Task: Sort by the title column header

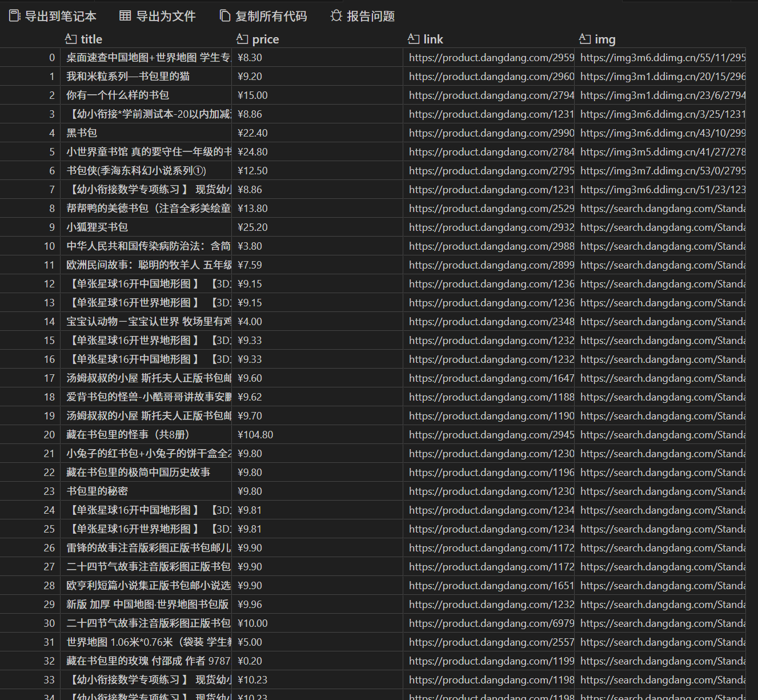Action: coord(91,39)
